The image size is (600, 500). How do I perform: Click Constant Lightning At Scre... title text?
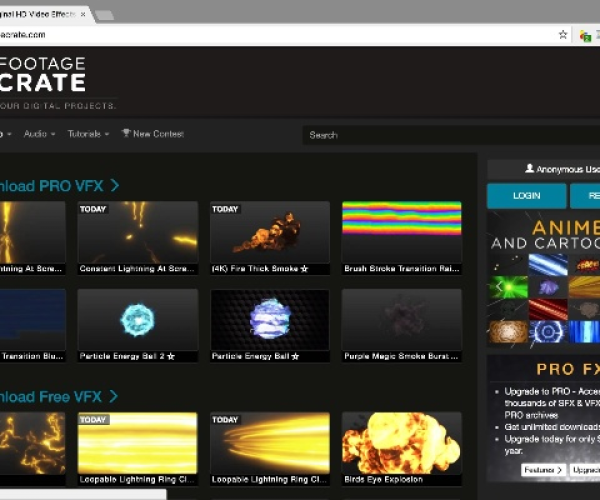[x=137, y=269]
